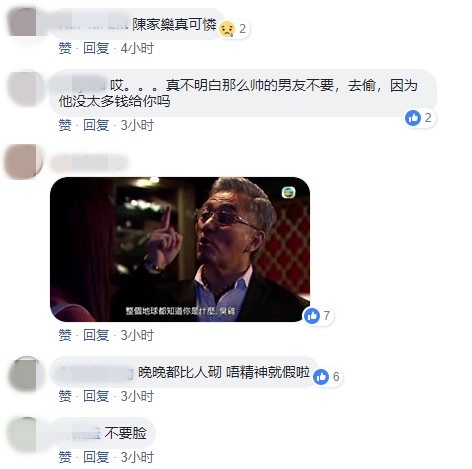Open the avatar next to the 哎。。。 comment
Viewport: 472px width, 469px height.
(25, 88)
